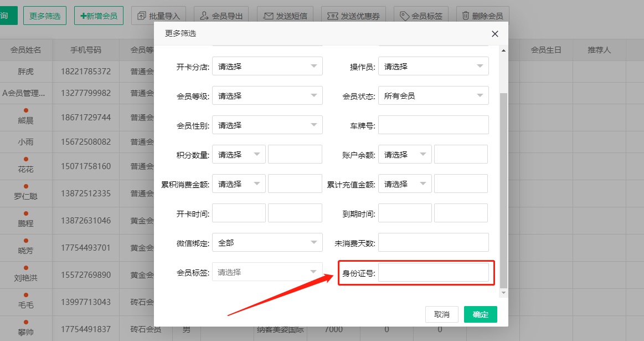Screen dimensions: 644x341
Task: Click the 批量导入 batch import button
Action: pyautogui.click(x=159, y=16)
